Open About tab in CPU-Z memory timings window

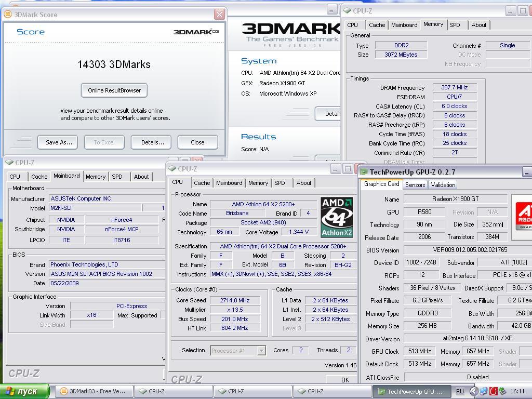tap(478, 25)
